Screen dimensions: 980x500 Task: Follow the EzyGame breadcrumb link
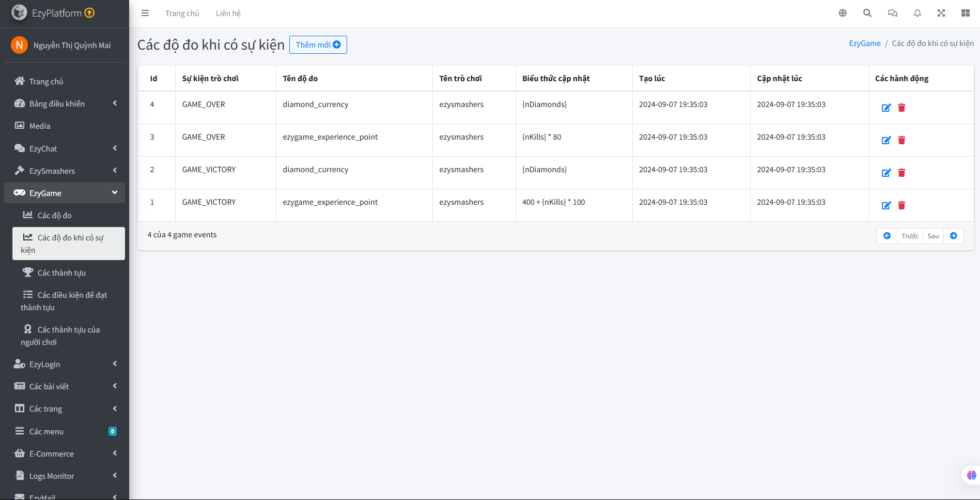(x=864, y=43)
